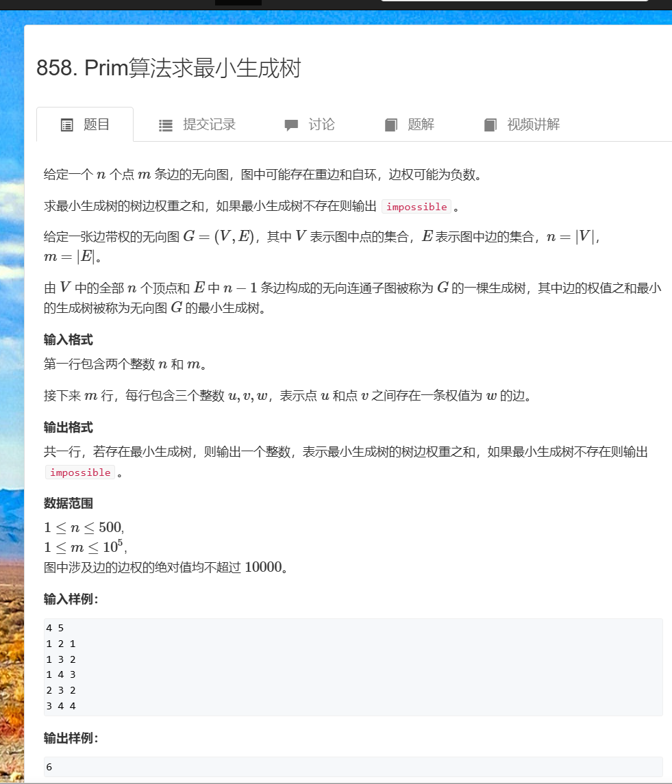Click the first impossible code label
This screenshot has width=672, height=784.
pos(416,207)
